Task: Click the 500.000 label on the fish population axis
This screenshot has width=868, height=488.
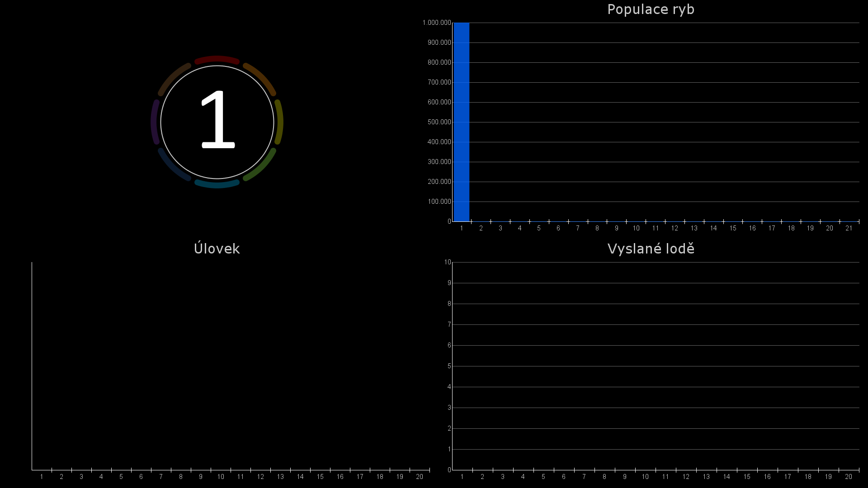Action: click(x=439, y=122)
